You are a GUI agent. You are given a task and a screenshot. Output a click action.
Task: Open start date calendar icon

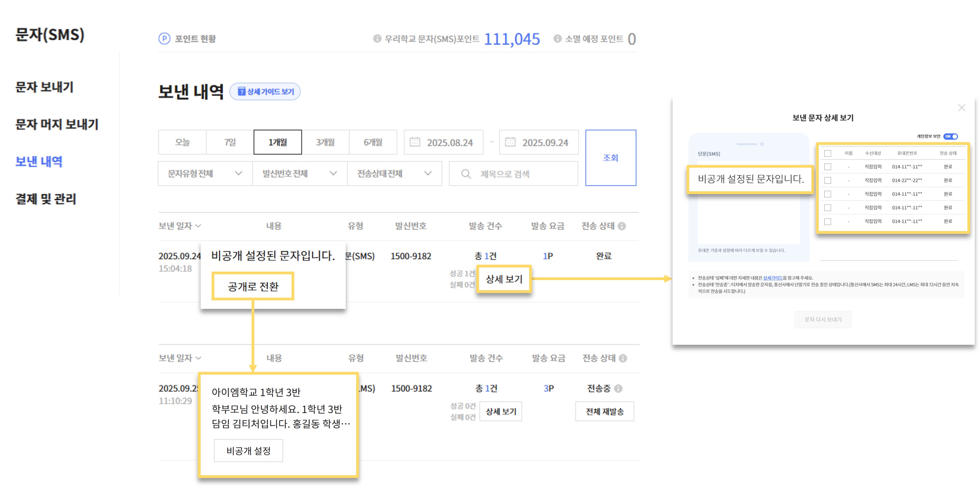coord(415,142)
